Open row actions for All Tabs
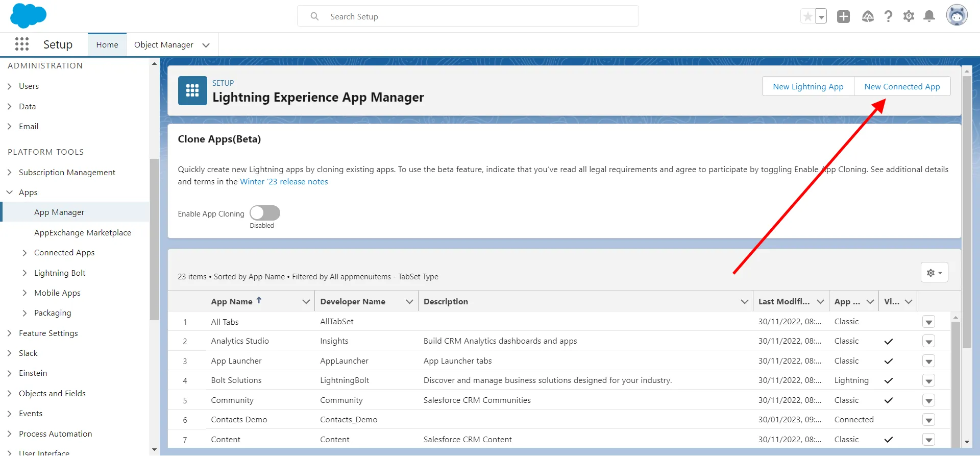The image size is (980, 456). (928, 322)
